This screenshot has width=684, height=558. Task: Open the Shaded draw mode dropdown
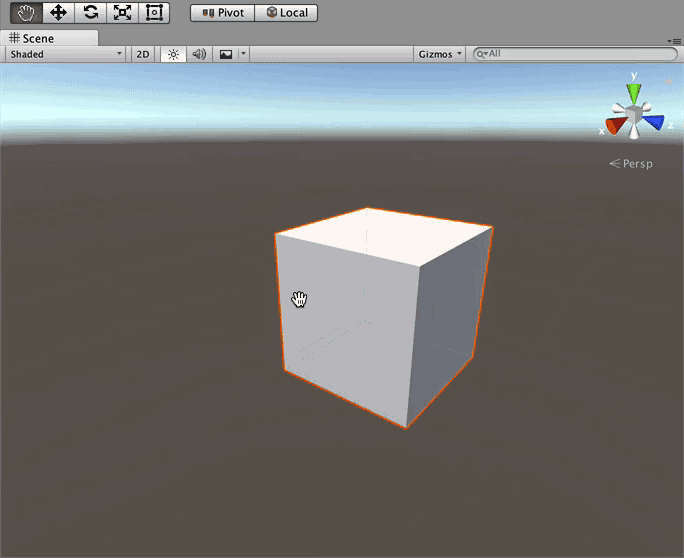click(65, 54)
